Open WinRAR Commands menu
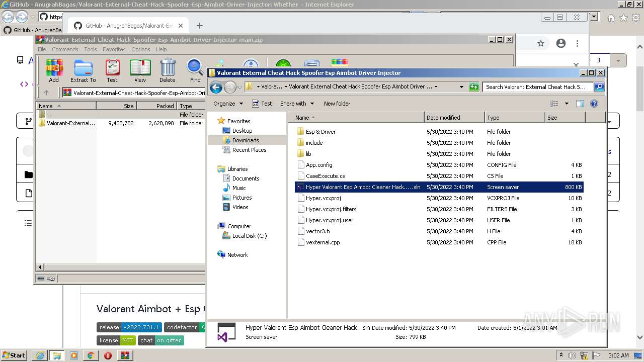 (x=65, y=49)
